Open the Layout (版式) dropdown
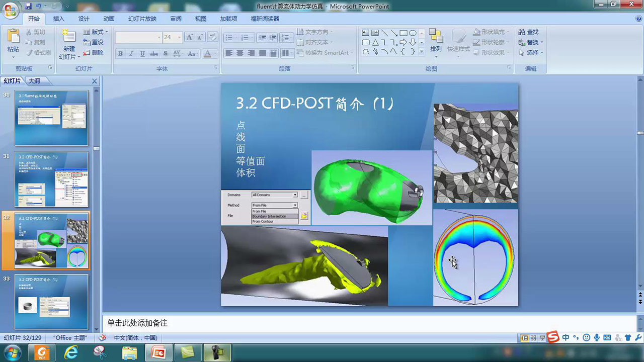Viewport: 644px width, 362px height. pyautogui.click(x=96, y=32)
